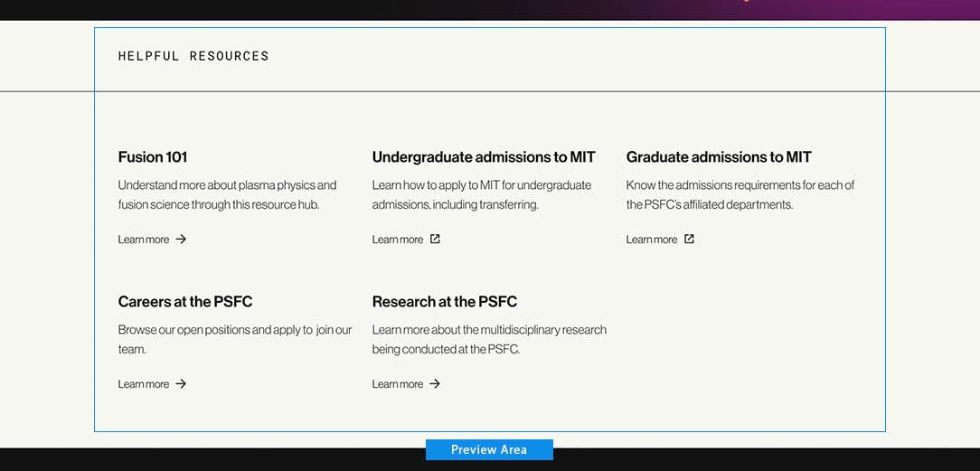Screen dimensions: 980x471
Task: Open Learn more for Research at the PSFC
Action: pyautogui.click(x=406, y=384)
